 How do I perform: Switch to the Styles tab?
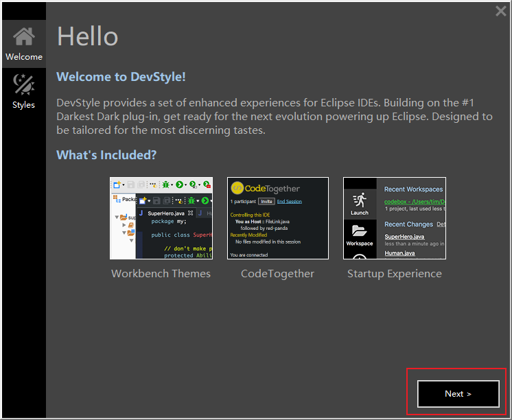[24, 91]
